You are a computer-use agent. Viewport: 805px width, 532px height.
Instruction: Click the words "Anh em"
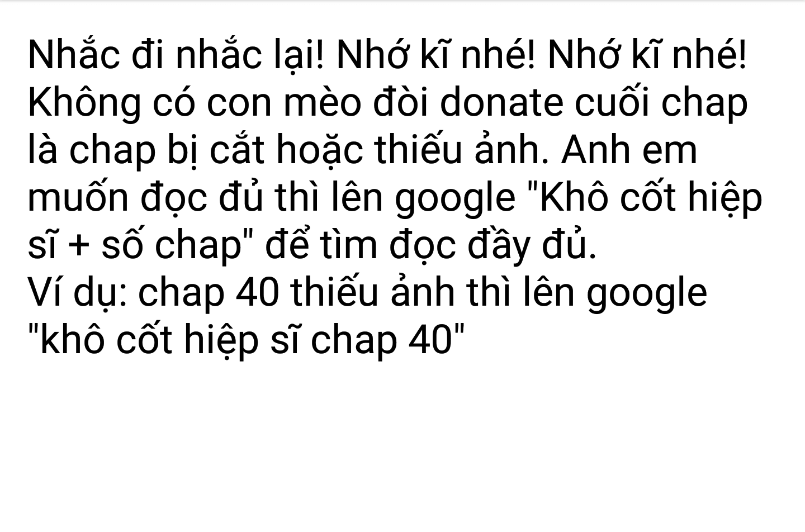(x=629, y=150)
